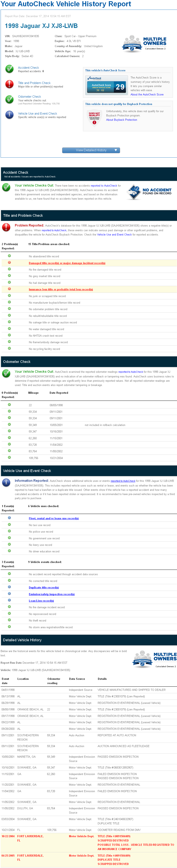Screen dimensions: 177x868
Task: Click check icon beside No recycling facility record
Action: 9,348
